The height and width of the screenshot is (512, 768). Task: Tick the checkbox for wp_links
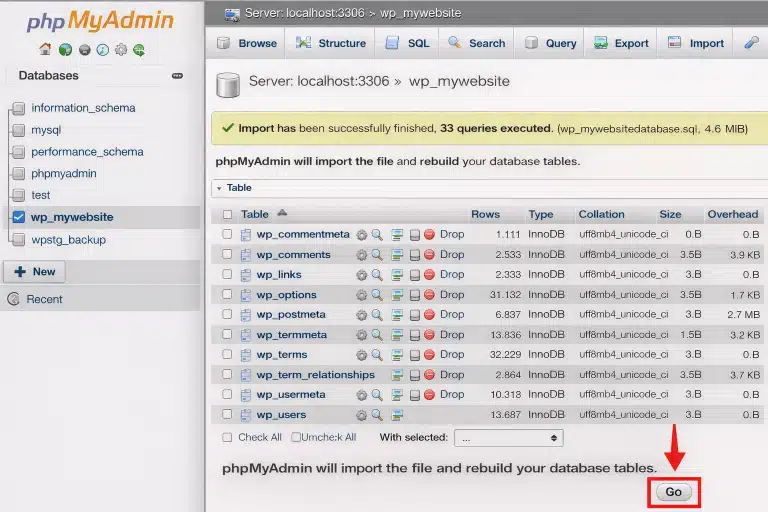pos(227,274)
